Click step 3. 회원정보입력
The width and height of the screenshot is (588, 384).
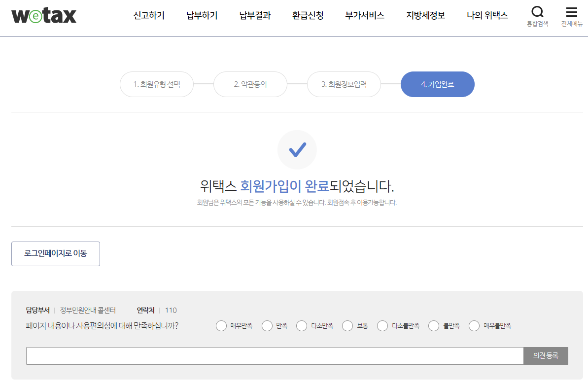click(x=344, y=84)
